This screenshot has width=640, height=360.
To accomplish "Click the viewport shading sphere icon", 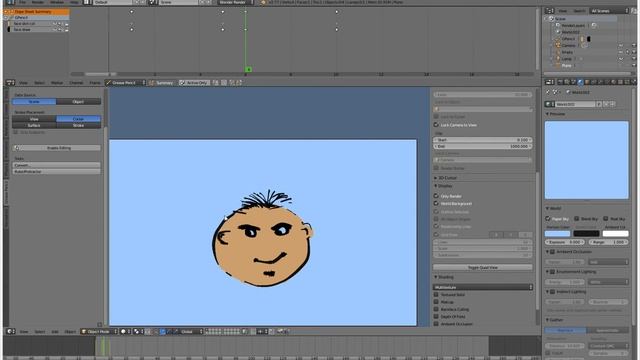I will (123, 331).
